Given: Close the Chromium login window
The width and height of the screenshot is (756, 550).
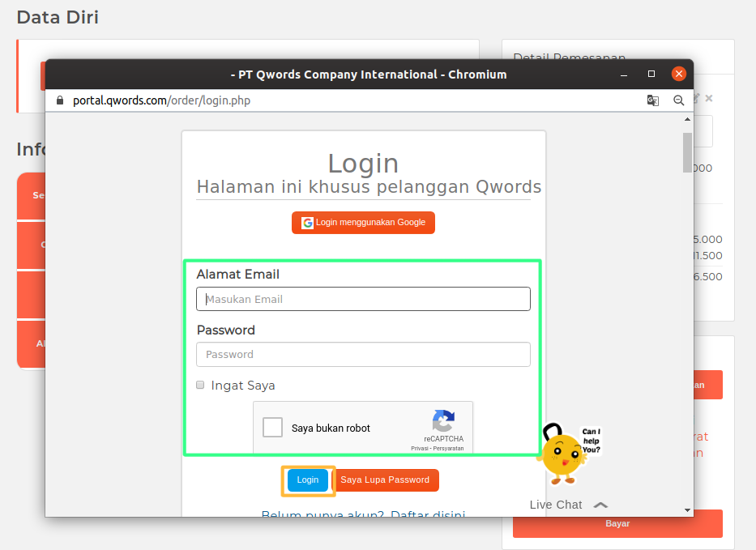Looking at the screenshot, I should tap(679, 74).
